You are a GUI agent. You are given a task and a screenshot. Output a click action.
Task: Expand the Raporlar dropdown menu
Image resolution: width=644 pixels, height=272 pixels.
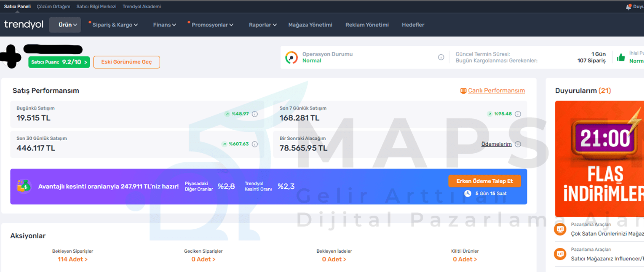[262, 25]
